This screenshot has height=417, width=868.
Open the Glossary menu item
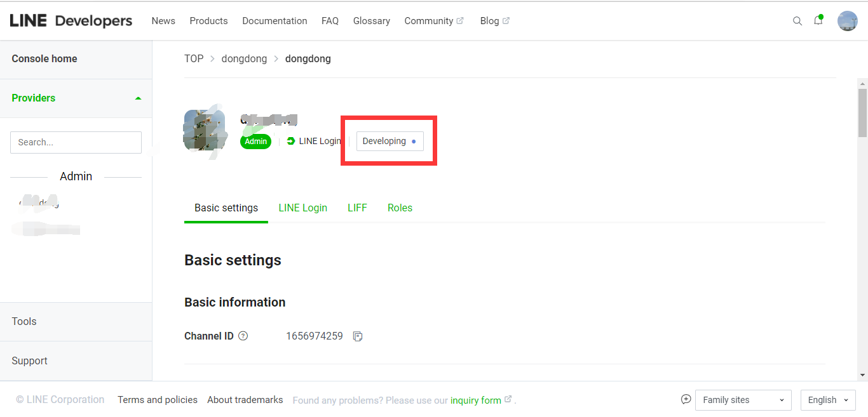tap(372, 21)
